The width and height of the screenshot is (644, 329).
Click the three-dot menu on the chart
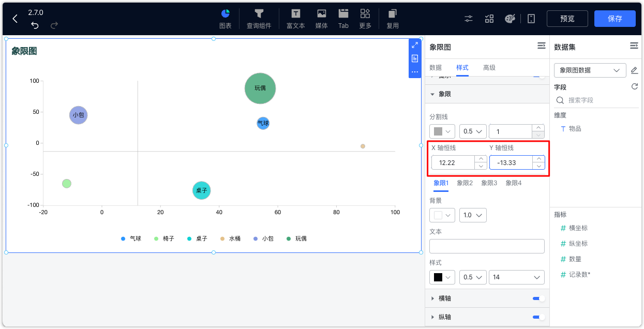click(x=414, y=72)
